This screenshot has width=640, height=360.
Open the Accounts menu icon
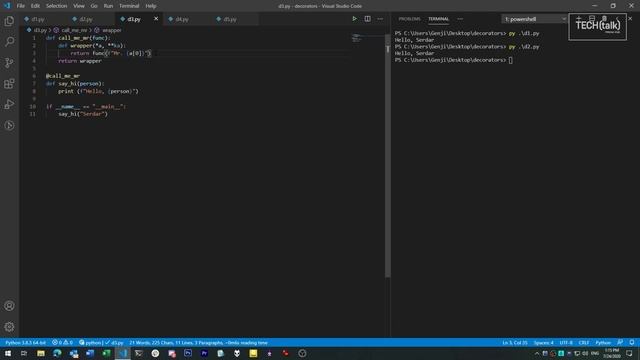(x=9, y=306)
